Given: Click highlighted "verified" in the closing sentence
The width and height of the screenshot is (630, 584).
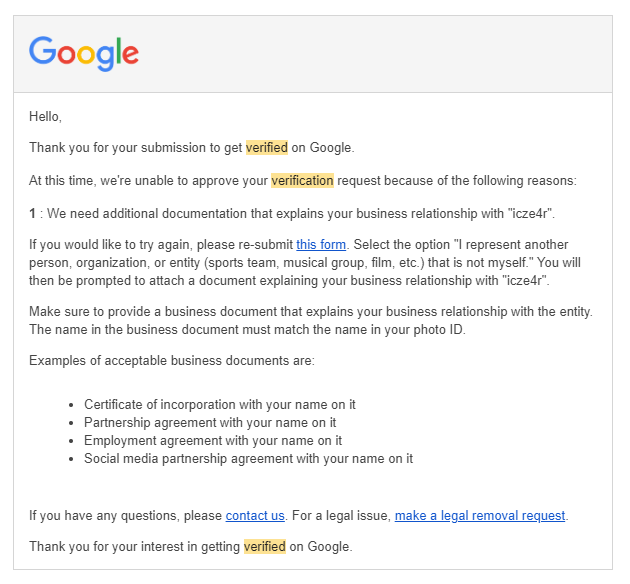Looking at the screenshot, I should coord(265,546).
